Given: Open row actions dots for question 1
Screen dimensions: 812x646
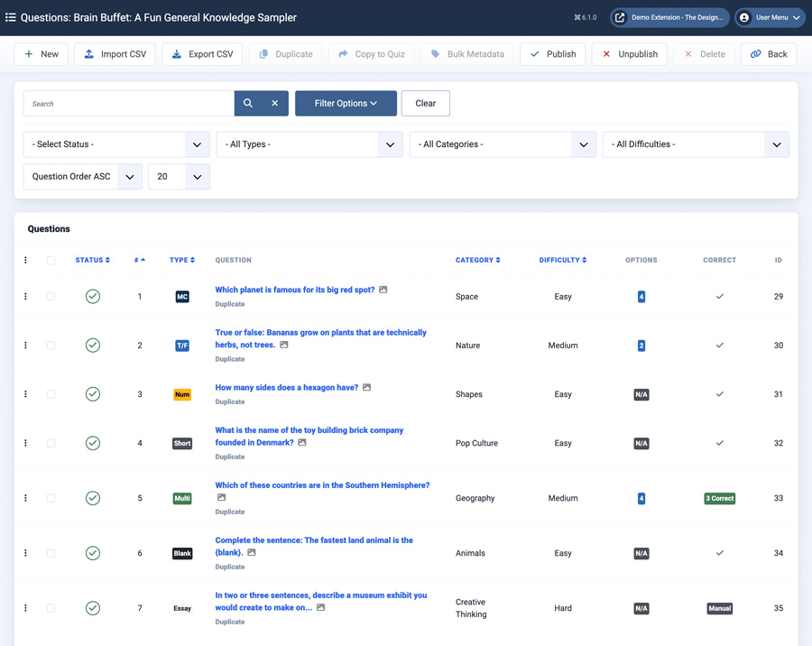Looking at the screenshot, I should click(25, 296).
